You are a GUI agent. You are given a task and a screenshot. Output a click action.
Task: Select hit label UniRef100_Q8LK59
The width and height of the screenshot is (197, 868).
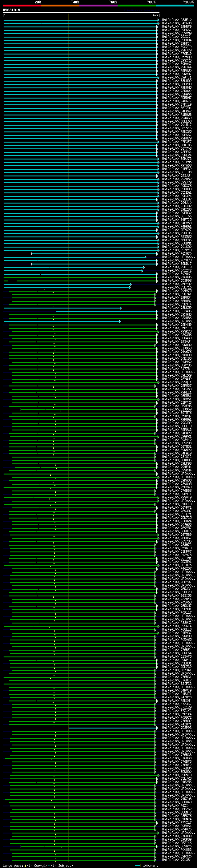coord(177,308)
